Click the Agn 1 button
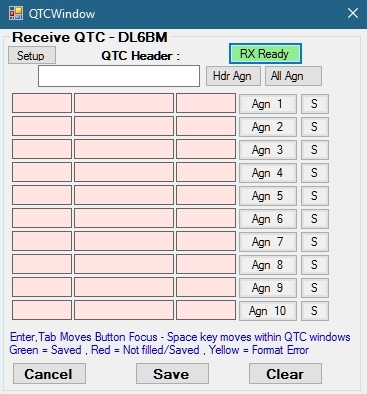Image resolution: width=367 pixels, height=394 pixels. click(x=268, y=104)
